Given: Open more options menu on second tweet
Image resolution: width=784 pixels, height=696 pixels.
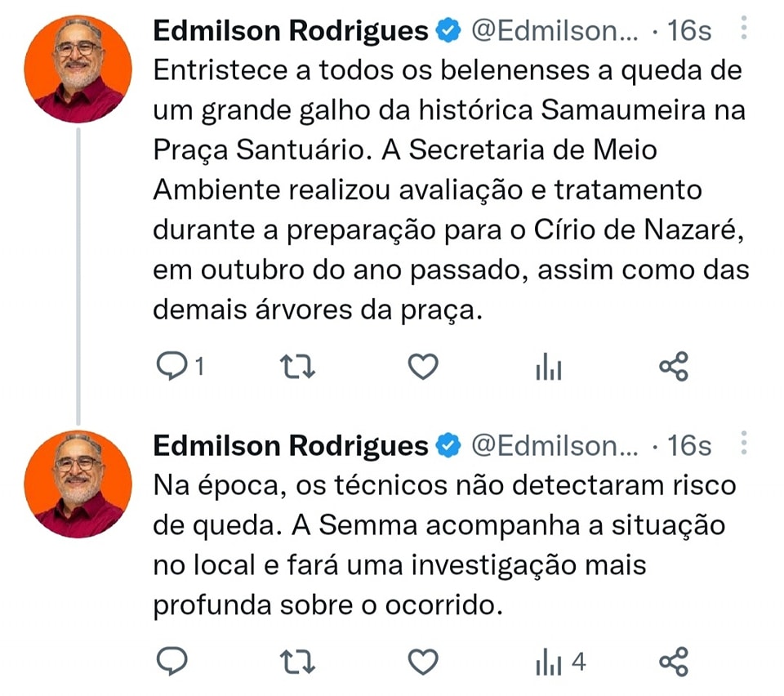Looking at the screenshot, I should tap(744, 444).
